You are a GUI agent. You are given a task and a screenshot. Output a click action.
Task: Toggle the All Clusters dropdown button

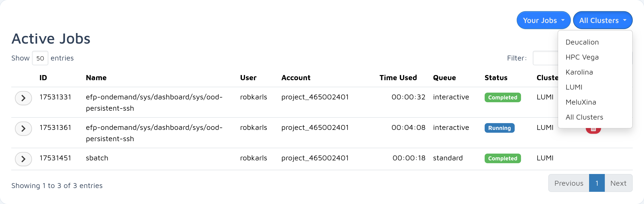(602, 20)
